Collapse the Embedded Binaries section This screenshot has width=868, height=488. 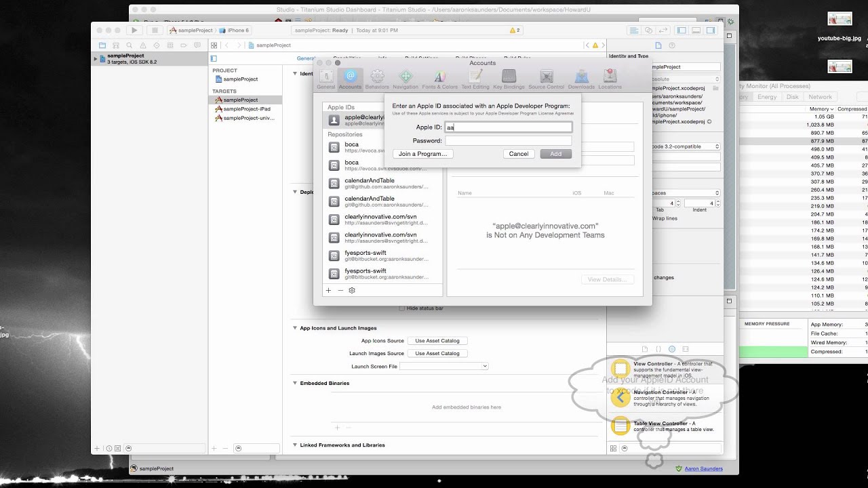tap(295, 383)
